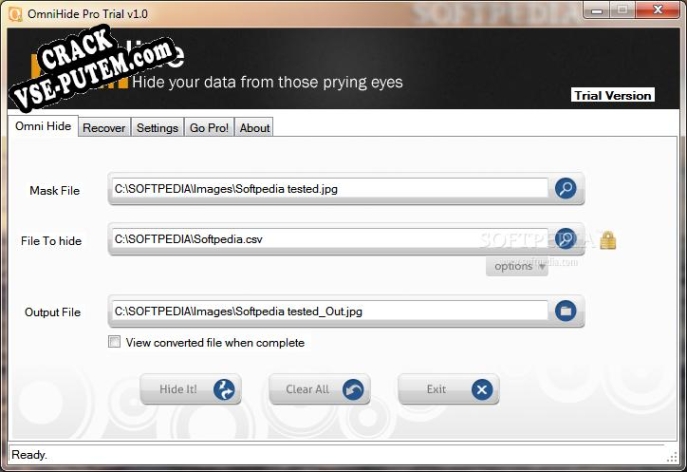Open the About tab
The width and height of the screenshot is (687, 472).
[255, 128]
